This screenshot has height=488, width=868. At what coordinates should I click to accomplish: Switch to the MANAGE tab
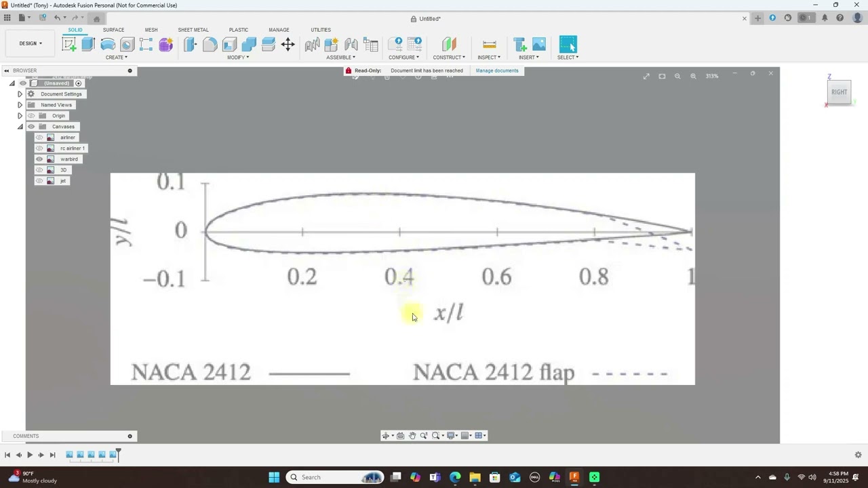[279, 30]
